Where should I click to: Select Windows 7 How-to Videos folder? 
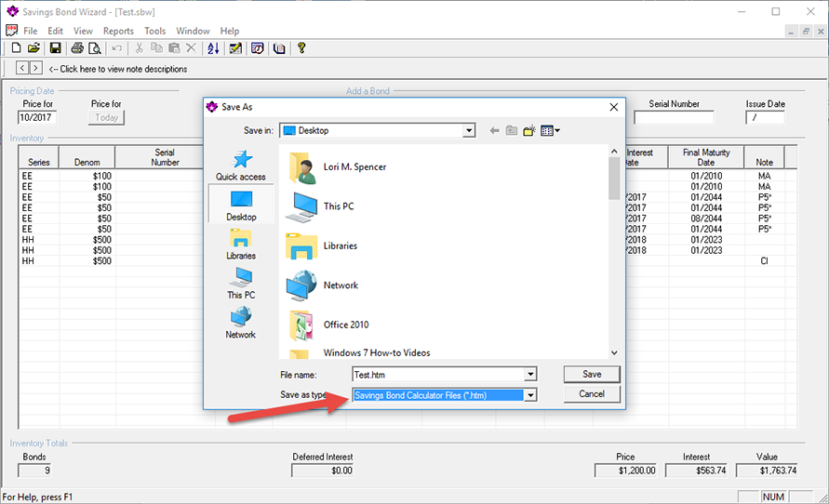(358, 353)
